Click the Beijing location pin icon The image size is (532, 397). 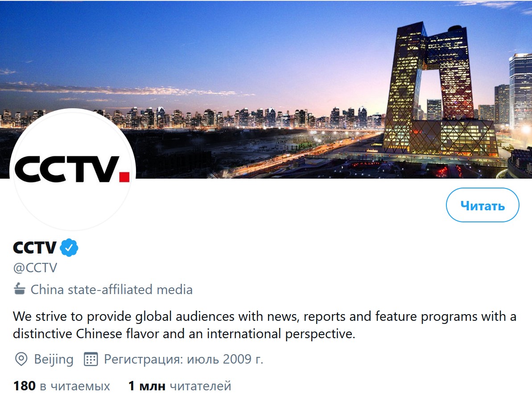[21, 359]
